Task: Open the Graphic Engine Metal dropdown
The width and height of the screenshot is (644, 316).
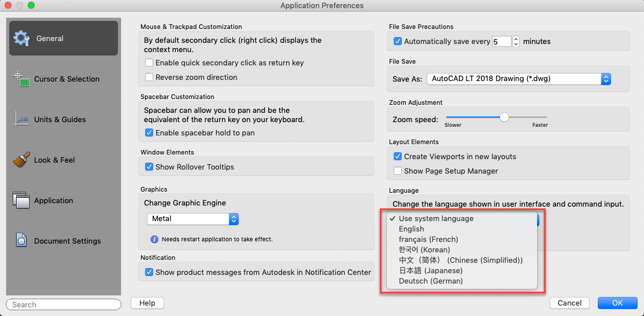Action: click(193, 219)
